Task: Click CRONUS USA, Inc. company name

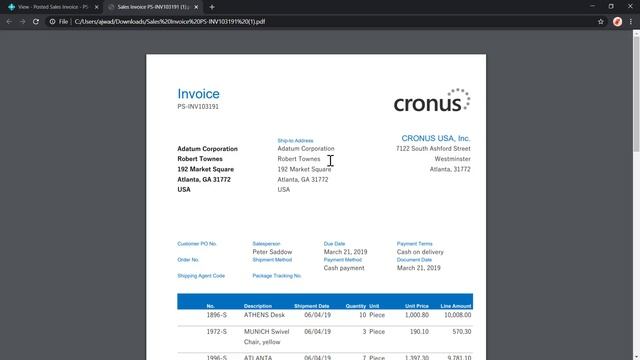Action: (x=436, y=138)
